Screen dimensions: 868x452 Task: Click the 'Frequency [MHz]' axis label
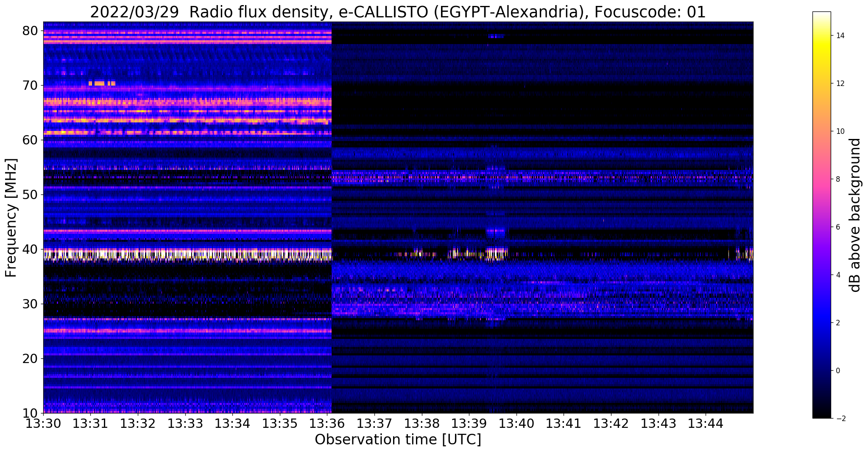11,218
